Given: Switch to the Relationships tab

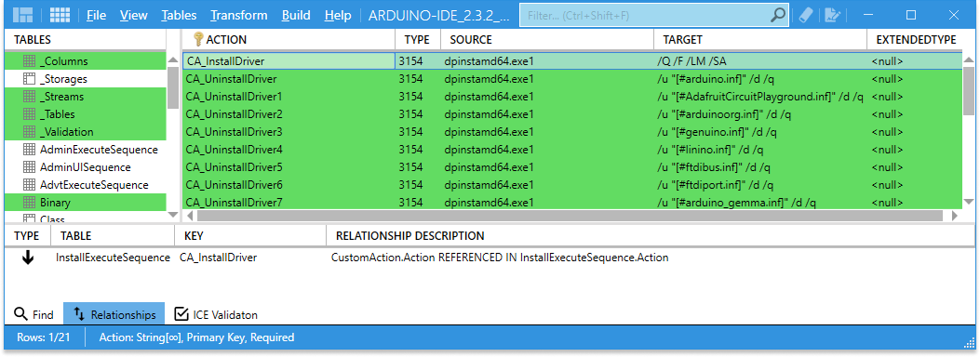Looking at the screenshot, I should coord(114,314).
